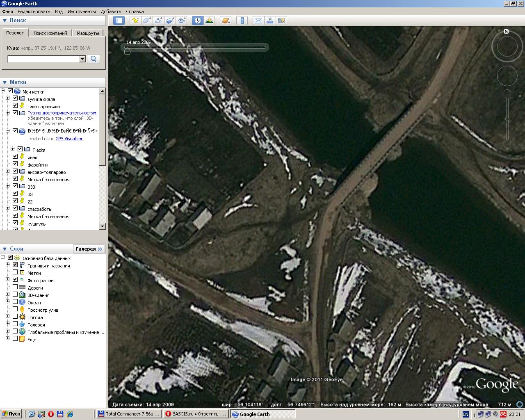Click the email envelope icon in toolbar
The width and height of the screenshot is (525, 420).
coord(258,20)
